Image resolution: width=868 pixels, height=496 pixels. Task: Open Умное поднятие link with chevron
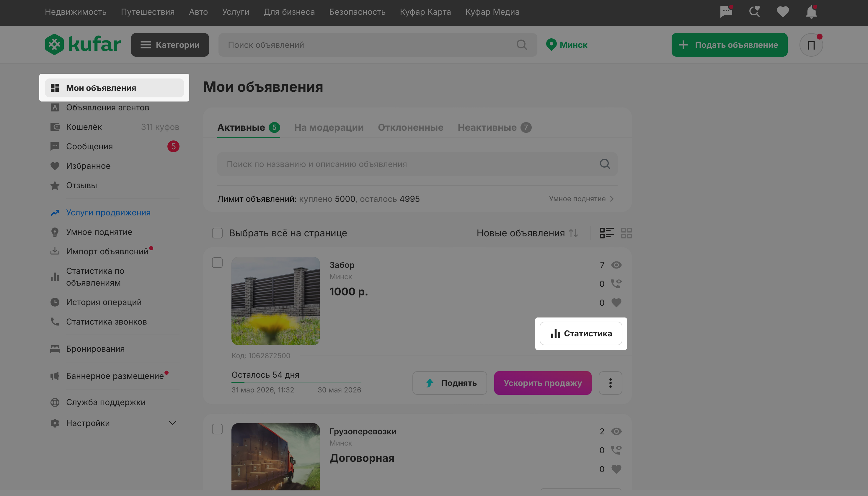(581, 199)
